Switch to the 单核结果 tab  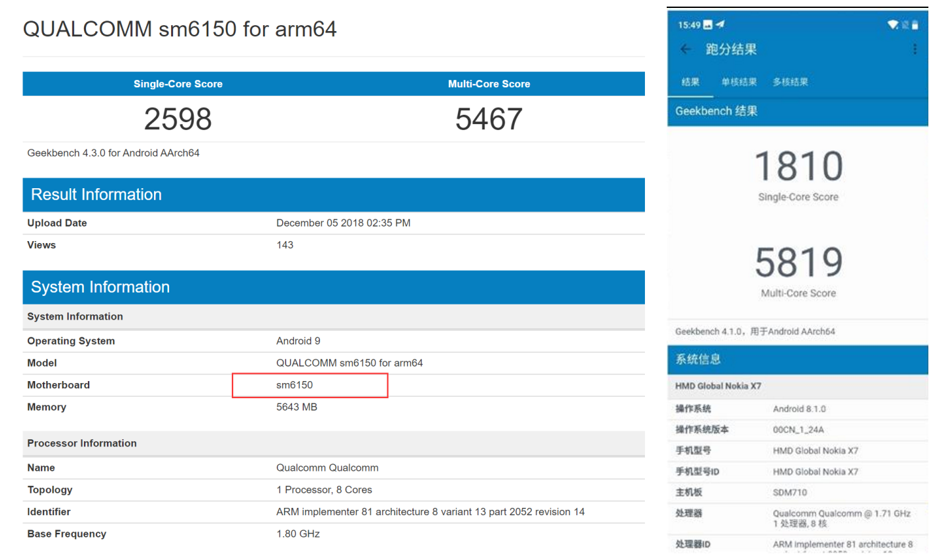(x=739, y=82)
